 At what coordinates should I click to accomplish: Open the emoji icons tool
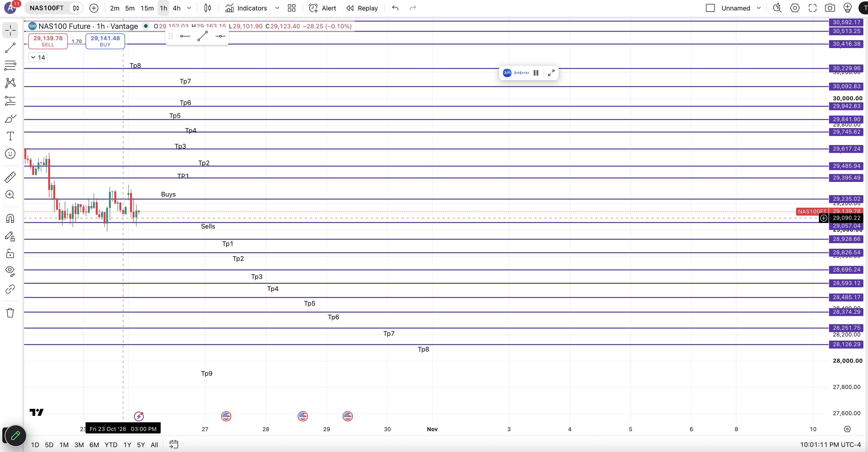coord(10,154)
